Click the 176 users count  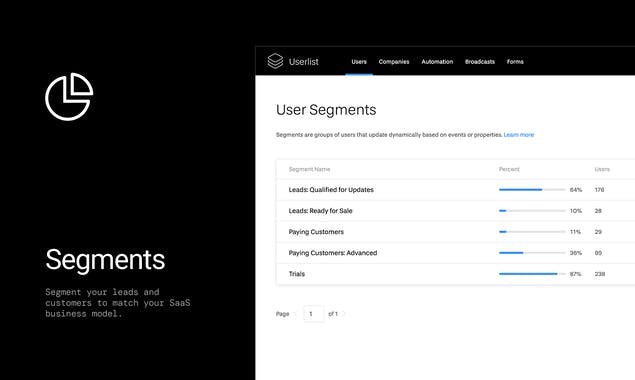click(599, 190)
